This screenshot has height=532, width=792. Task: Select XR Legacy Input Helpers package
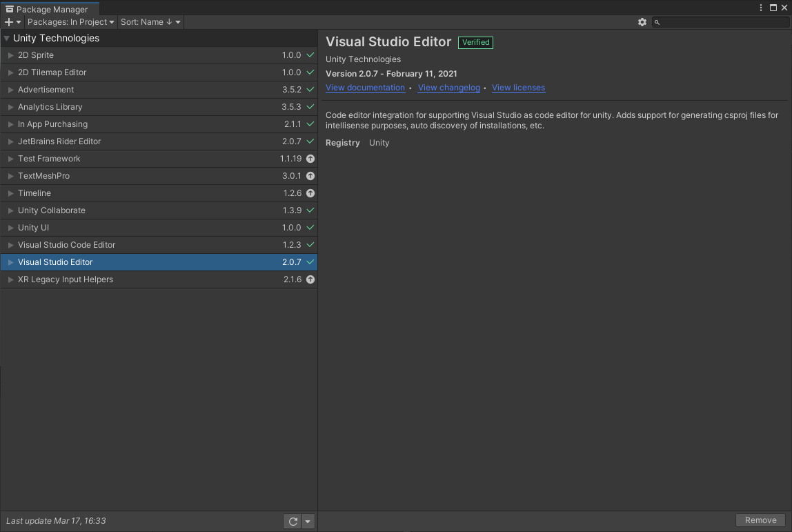tap(159, 279)
